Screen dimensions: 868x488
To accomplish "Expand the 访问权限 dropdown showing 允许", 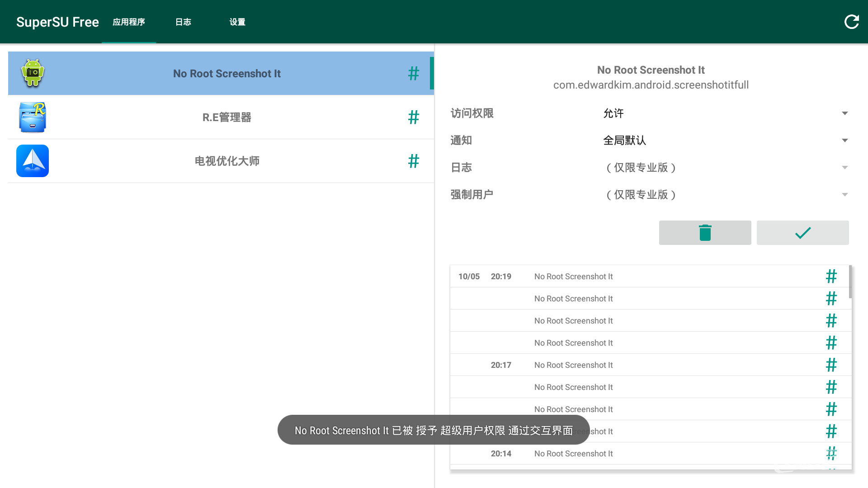I will 726,113.
